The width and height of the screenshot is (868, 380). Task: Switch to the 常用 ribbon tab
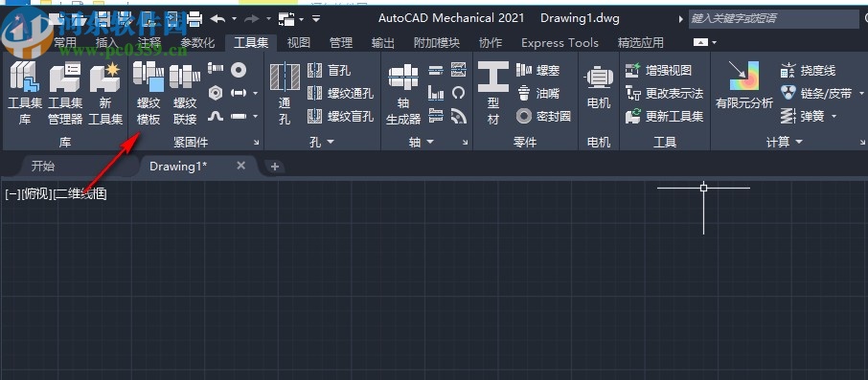coord(65,42)
